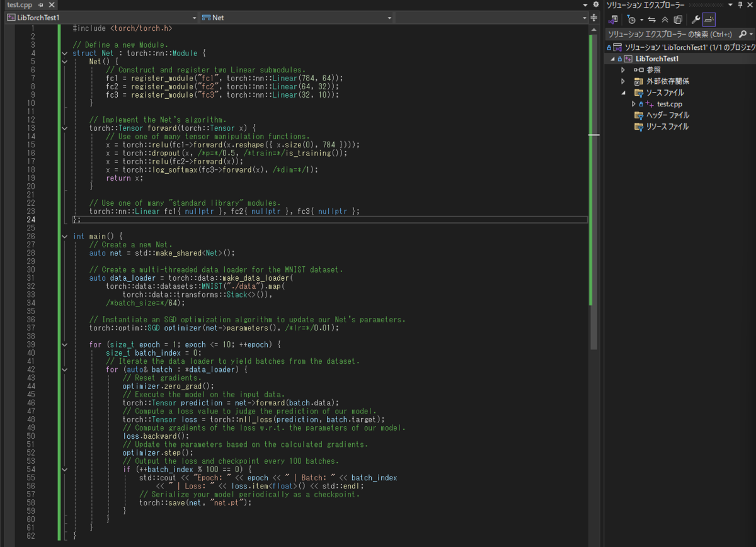Click the editor split window icon
This screenshot has width=756, height=547.
pyautogui.click(x=594, y=18)
